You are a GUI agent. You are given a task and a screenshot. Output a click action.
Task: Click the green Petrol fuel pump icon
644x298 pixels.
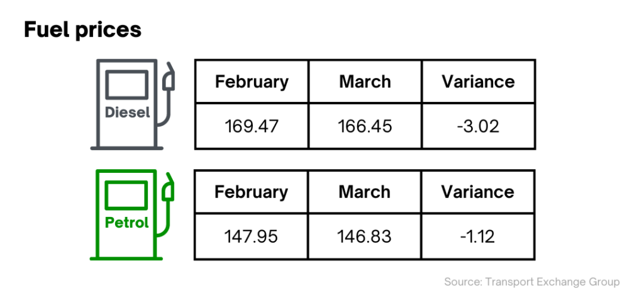click(132, 215)
